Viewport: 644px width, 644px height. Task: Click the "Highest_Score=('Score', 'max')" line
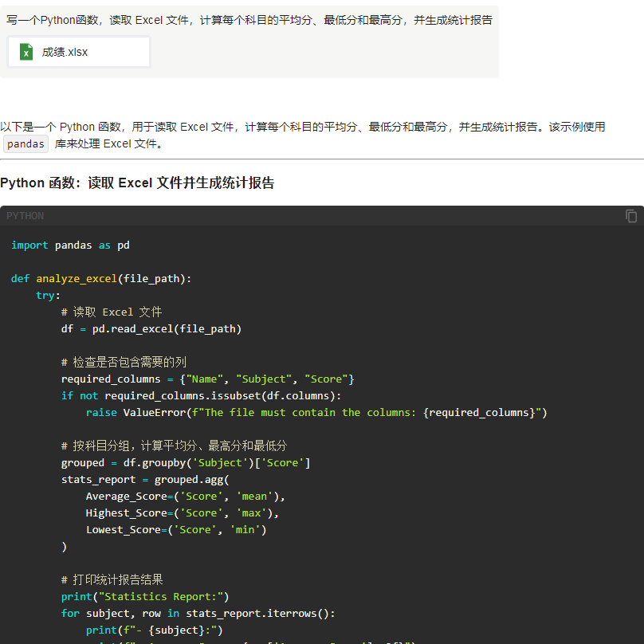183,513
